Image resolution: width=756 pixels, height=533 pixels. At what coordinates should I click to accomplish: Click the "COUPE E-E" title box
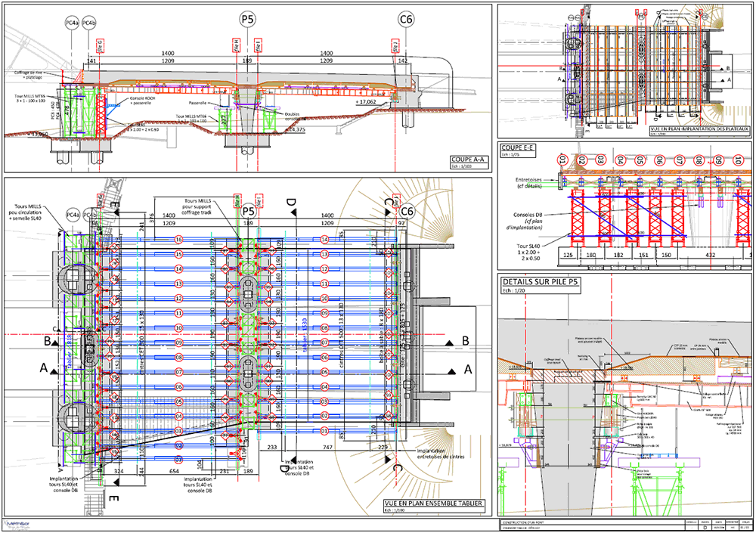(518, 148)
